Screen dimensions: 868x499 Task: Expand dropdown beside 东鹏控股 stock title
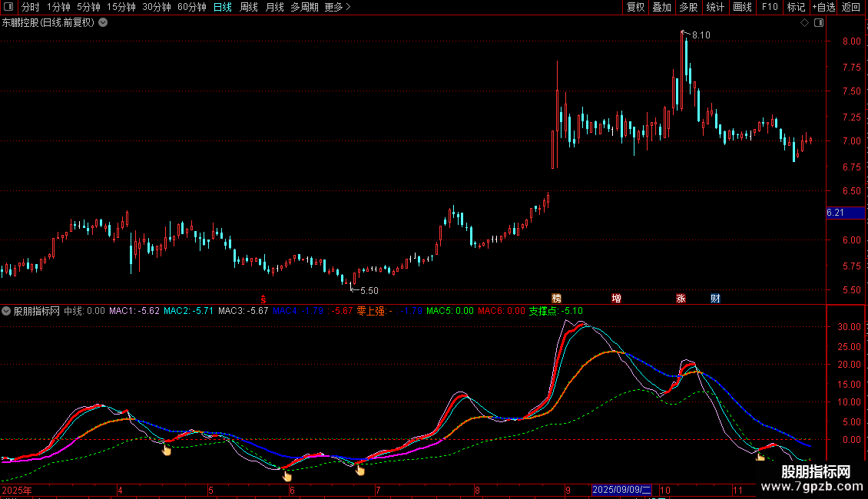pyautogui.click(x=104, y=22)
